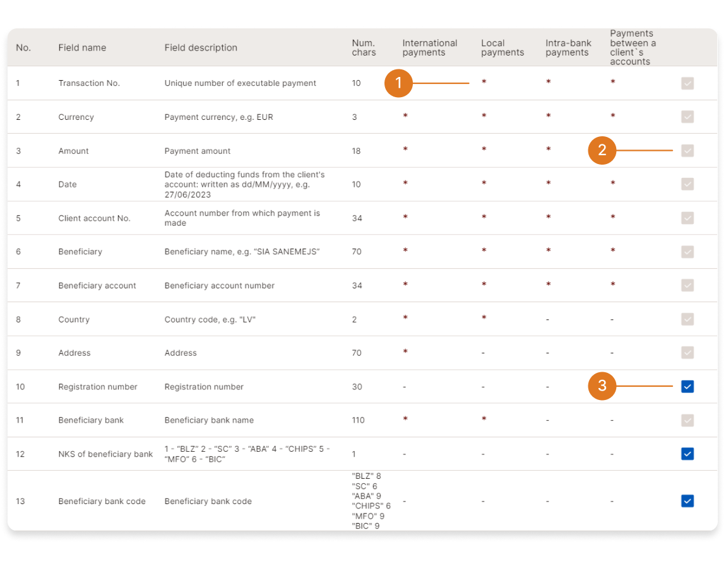The image size is (726, 588).
Task: Click Address row's International payments asterisk
Action: (405, 351)
